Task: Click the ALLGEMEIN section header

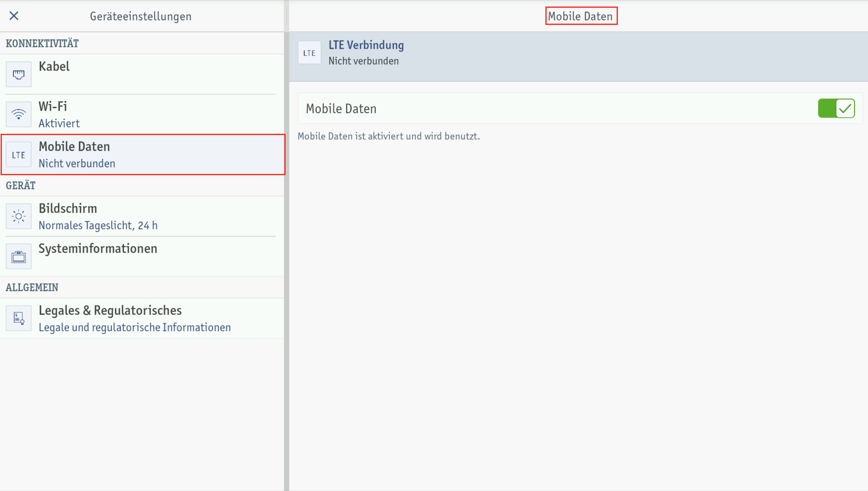Action: coord(32,287)
